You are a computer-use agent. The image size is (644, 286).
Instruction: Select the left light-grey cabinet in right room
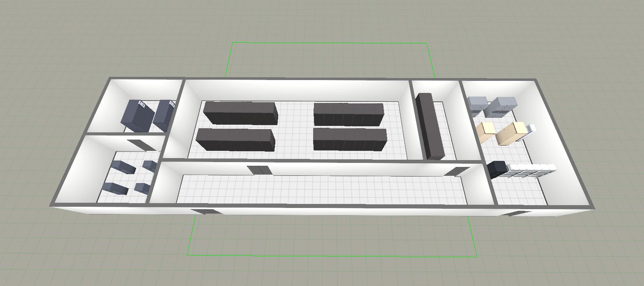[x=477, y=106]
